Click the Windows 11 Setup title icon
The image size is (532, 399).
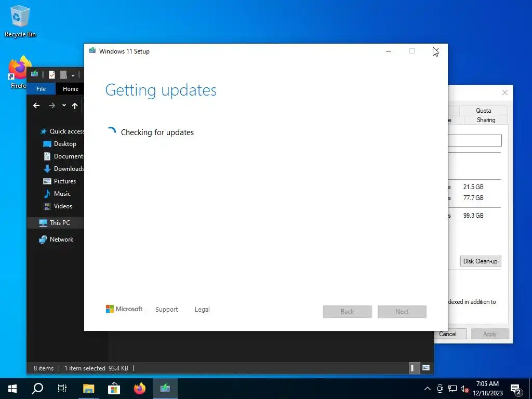click(x=92, y=51)
